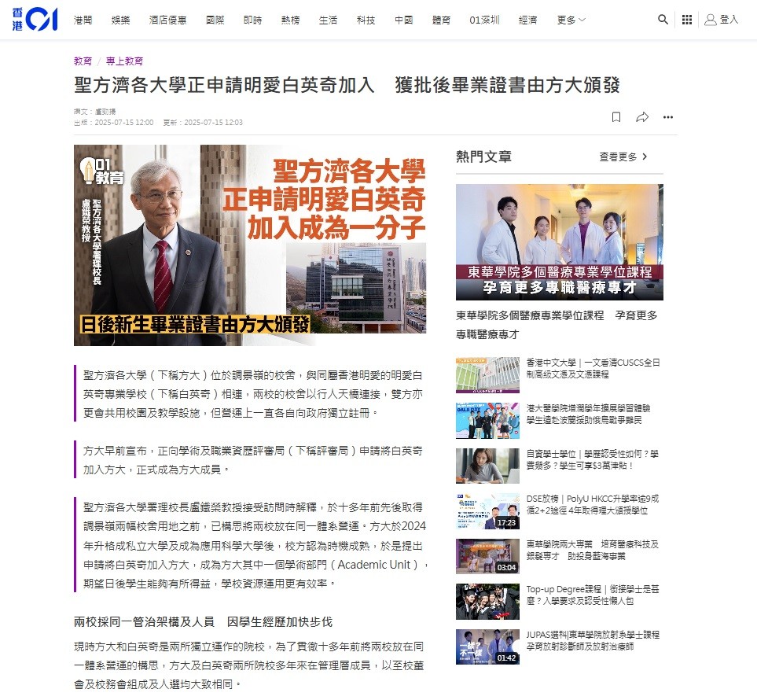Open the 經濟 section

(527, 20)
